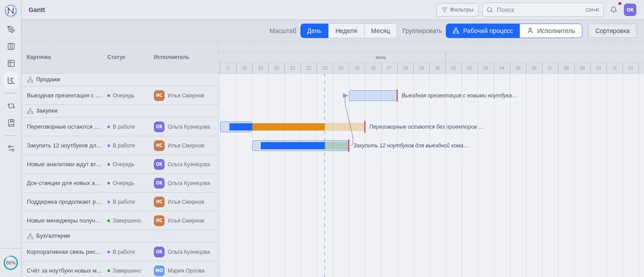644x277 pixels.
Task: Click the Карточка column header
Action: tap(39, 57)
